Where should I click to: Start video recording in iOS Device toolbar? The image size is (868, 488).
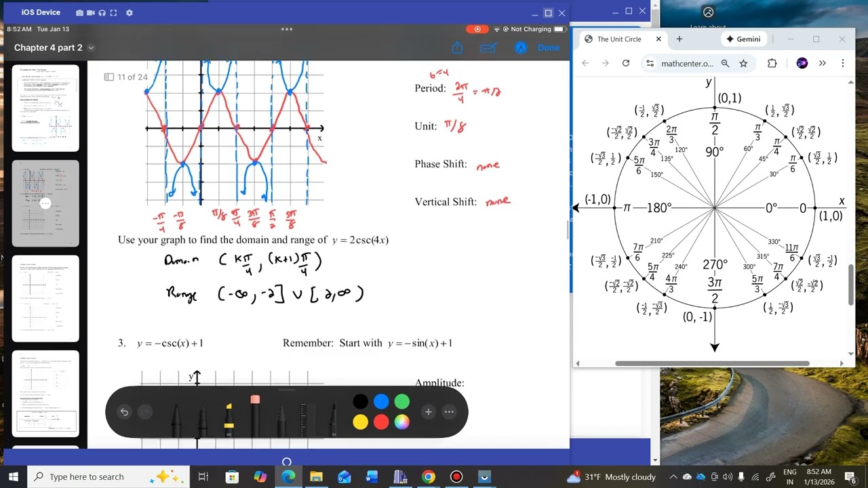[x=91, y=13]
